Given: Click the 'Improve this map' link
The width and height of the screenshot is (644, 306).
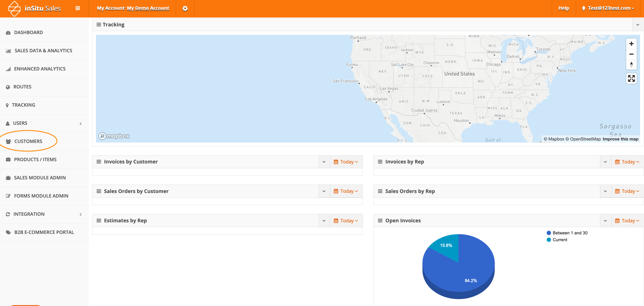Looking at the screenshot, I should click(x=620, y=139).
